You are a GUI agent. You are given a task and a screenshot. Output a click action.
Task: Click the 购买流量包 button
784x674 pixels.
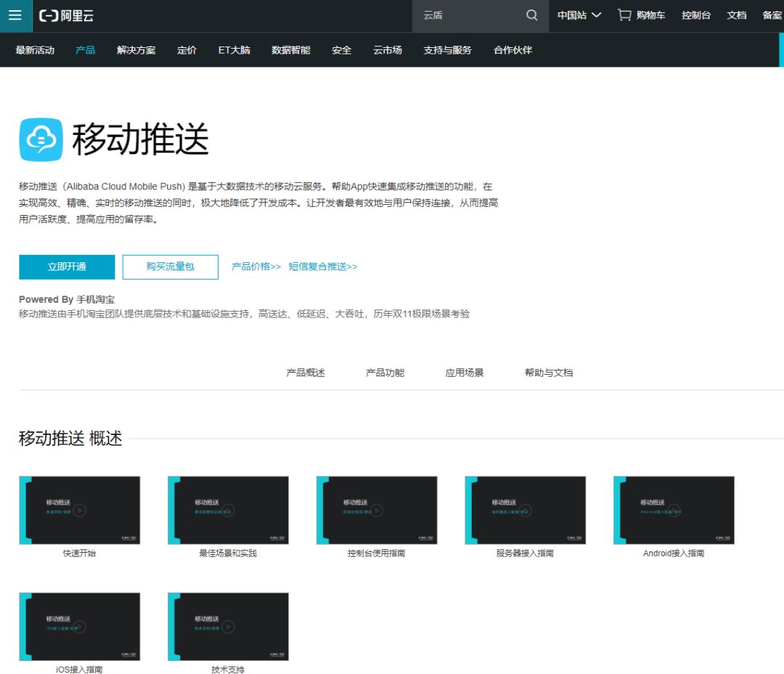[x=170, y=267]
